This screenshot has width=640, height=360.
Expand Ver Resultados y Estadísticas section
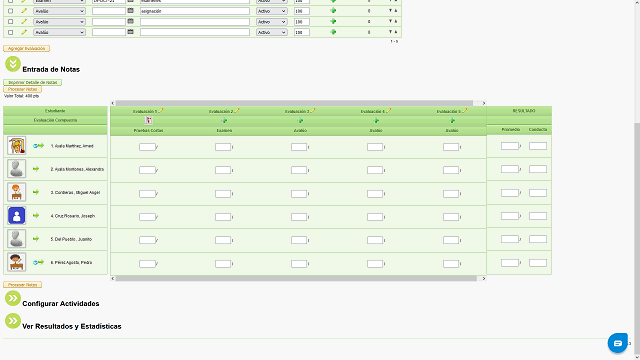pos(13,321)
